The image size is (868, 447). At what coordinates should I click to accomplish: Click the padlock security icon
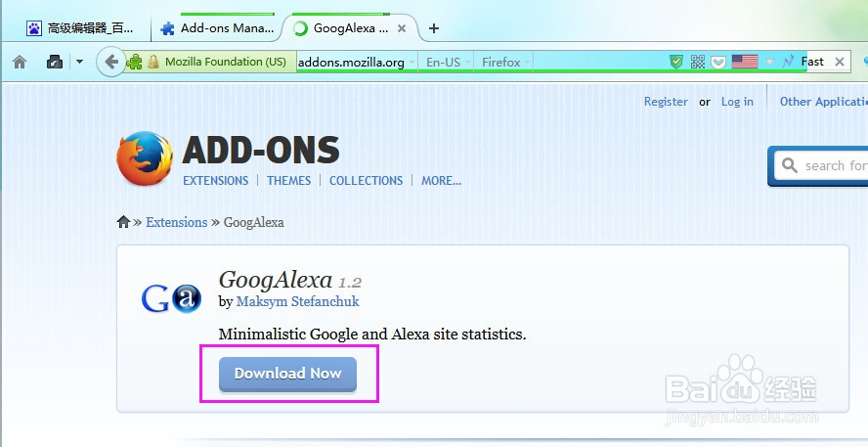(153, 62)
